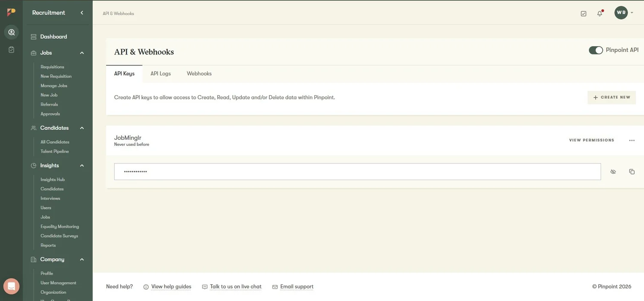
Task: Open the clipboard tasks module icon in rail
Action: (11, 50)
